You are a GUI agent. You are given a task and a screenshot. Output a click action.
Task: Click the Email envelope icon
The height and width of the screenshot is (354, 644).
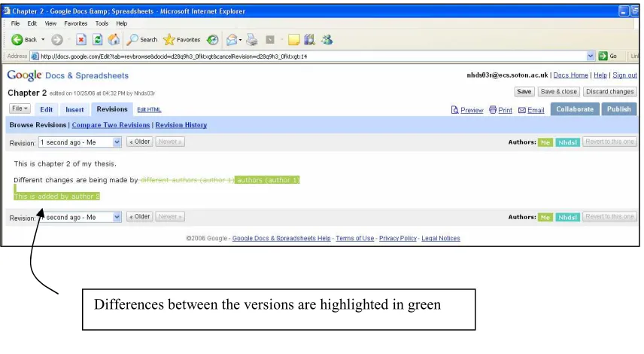(x=522, y=110)
